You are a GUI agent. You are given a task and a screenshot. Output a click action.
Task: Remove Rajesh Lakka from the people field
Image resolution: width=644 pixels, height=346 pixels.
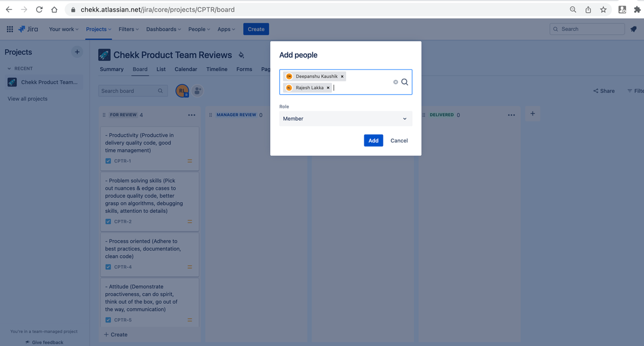[328, 88]
